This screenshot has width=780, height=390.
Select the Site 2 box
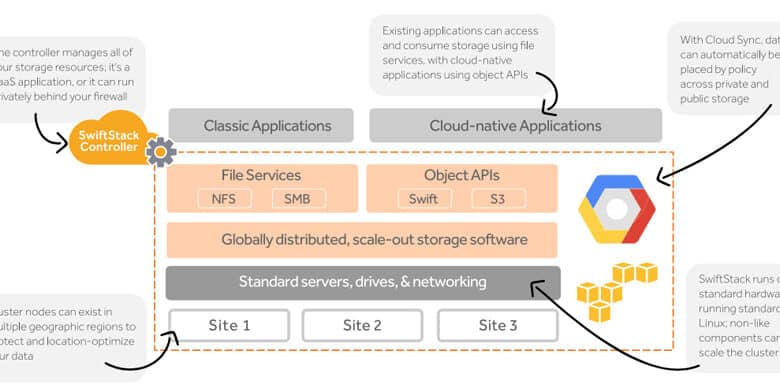362,325
